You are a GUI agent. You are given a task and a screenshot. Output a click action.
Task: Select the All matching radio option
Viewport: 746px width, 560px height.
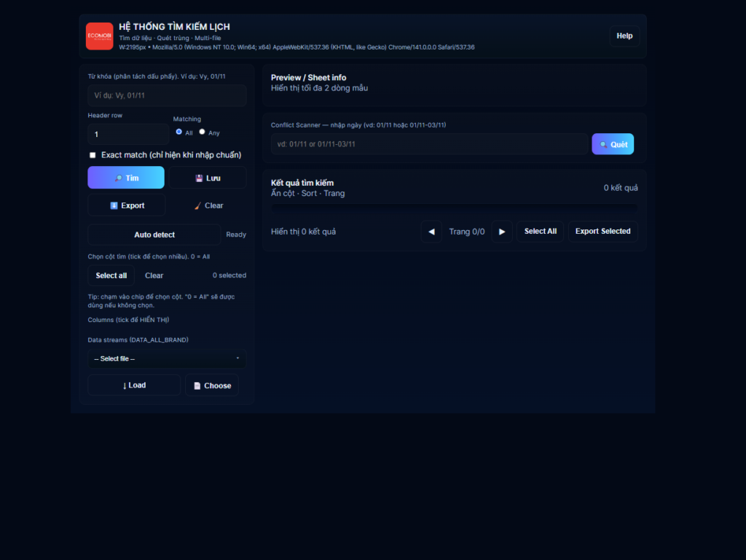(179, 132)
